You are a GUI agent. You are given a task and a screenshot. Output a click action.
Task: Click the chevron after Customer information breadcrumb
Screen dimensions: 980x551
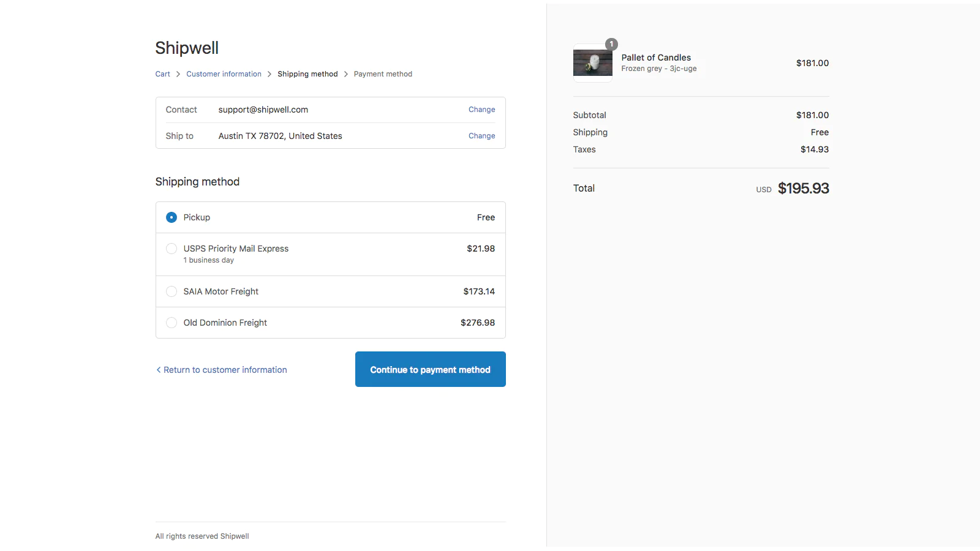[269, 74]
